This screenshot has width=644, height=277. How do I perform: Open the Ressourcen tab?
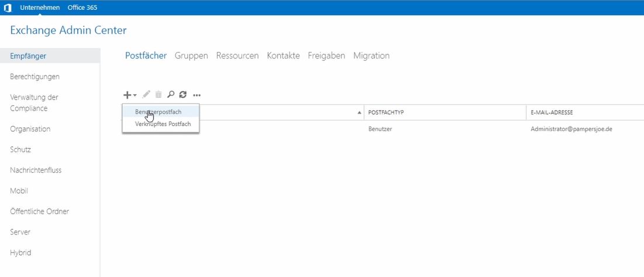click(237, 56)
